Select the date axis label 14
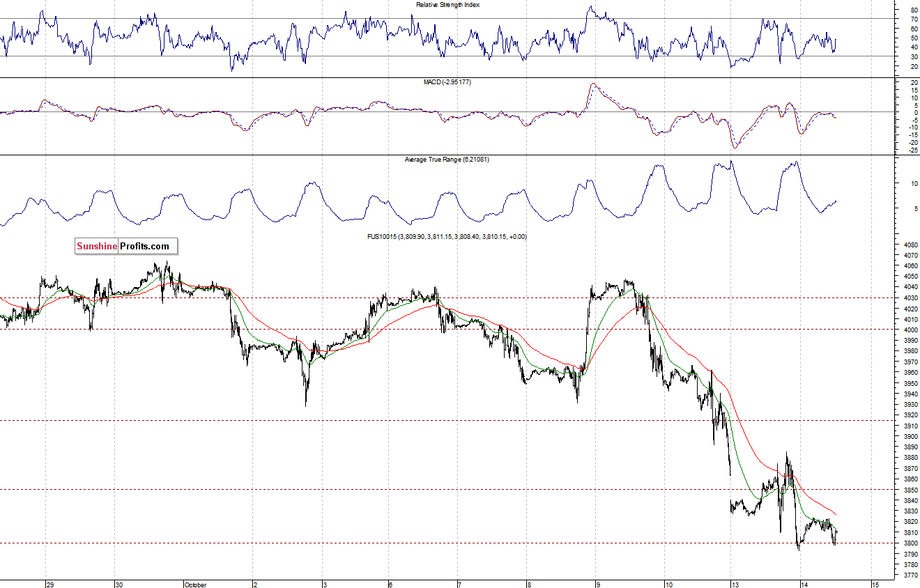The width and height of the screenshot is (920, 588). 804,584
